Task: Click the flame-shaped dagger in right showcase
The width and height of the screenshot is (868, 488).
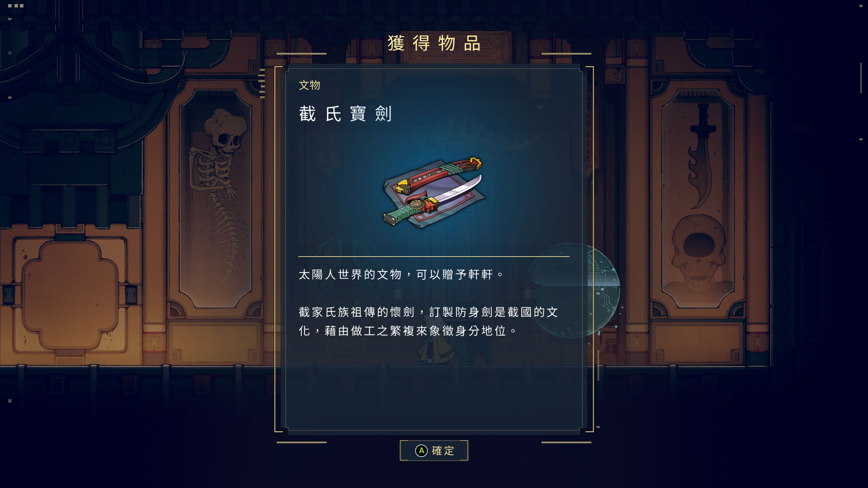Action: pos(701,156)
